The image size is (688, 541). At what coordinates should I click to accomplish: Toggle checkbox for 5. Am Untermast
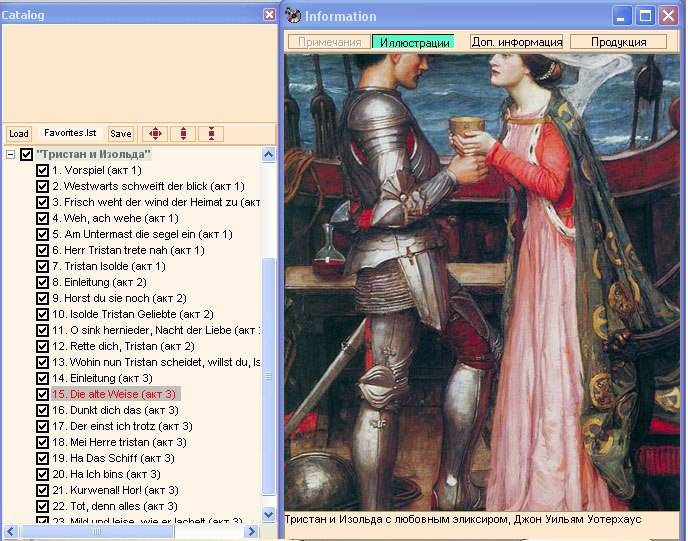43,234
